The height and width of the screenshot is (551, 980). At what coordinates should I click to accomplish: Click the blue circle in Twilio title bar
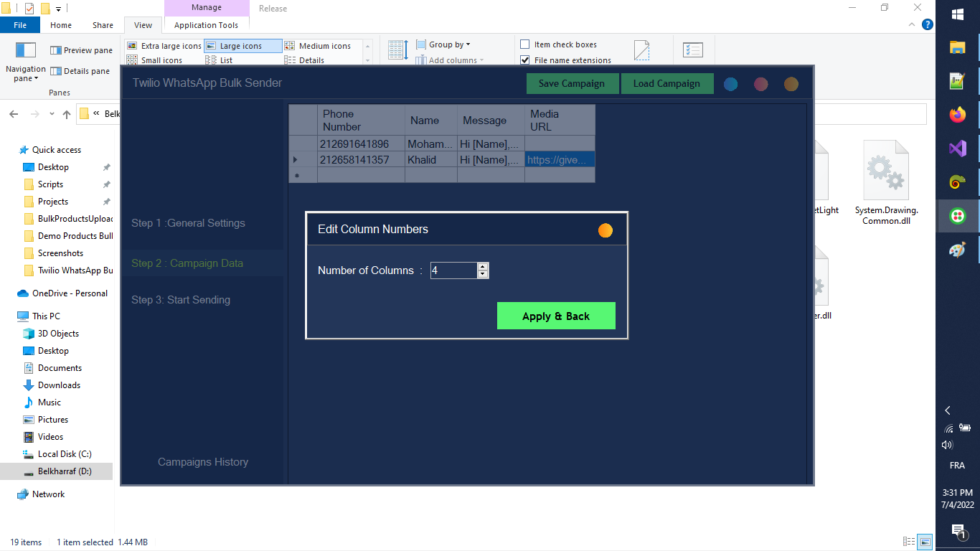click(730, 84)
